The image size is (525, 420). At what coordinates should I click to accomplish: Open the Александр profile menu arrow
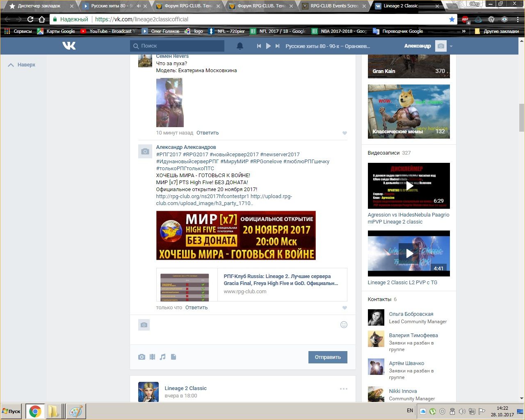click(x=451, y=46)
